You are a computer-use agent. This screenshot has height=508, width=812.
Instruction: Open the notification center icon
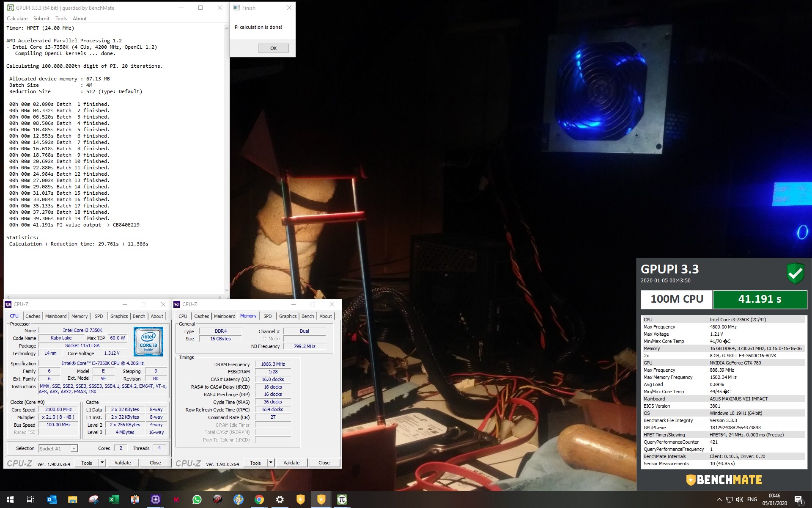click(799, 500)
